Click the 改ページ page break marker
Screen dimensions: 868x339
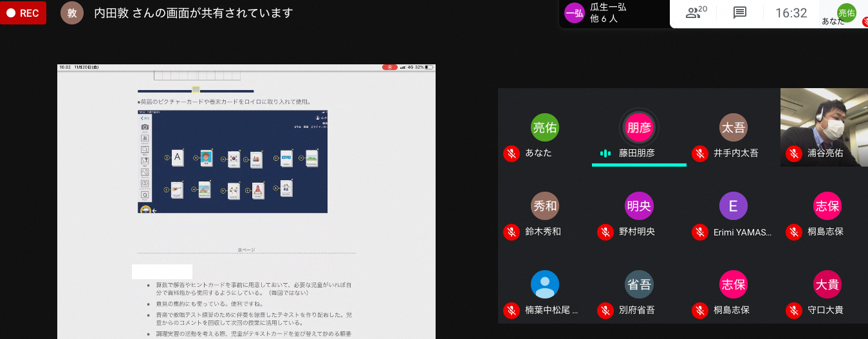(246, 250)
